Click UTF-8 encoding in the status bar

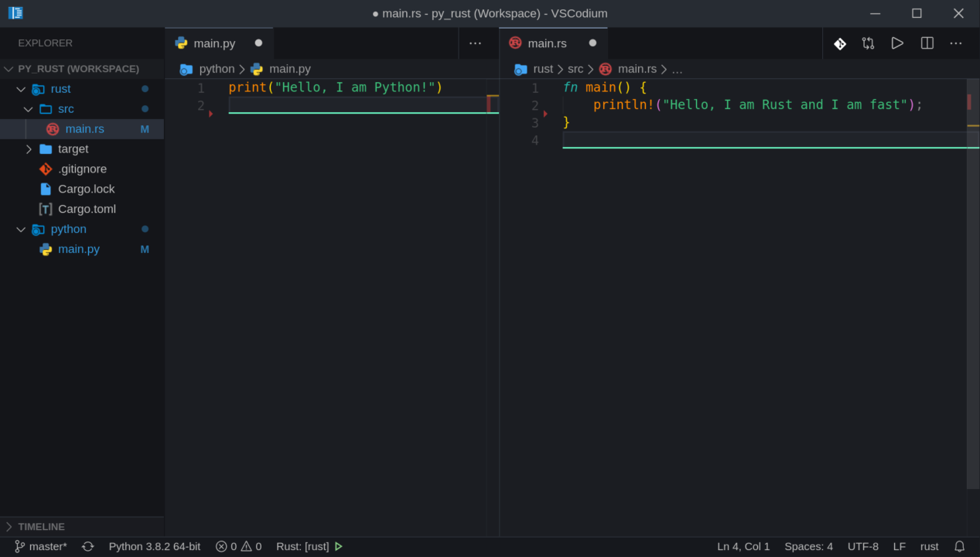coord(863,546)
